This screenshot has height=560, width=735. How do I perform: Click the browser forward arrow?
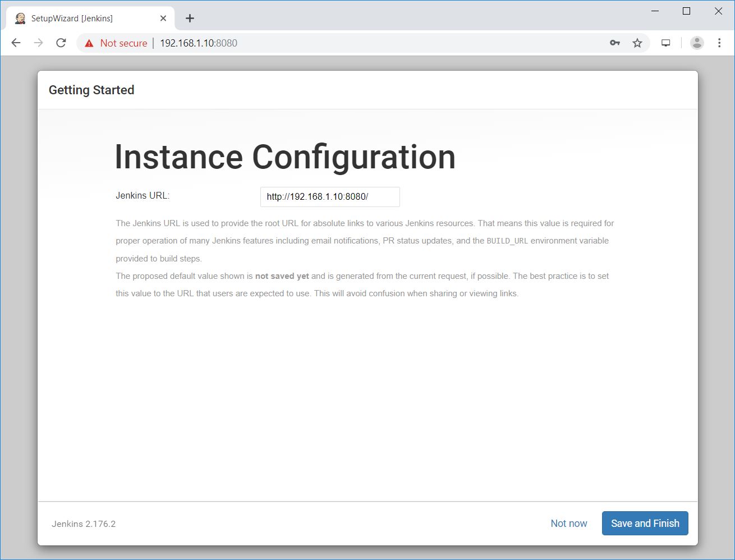coord(38,43)
